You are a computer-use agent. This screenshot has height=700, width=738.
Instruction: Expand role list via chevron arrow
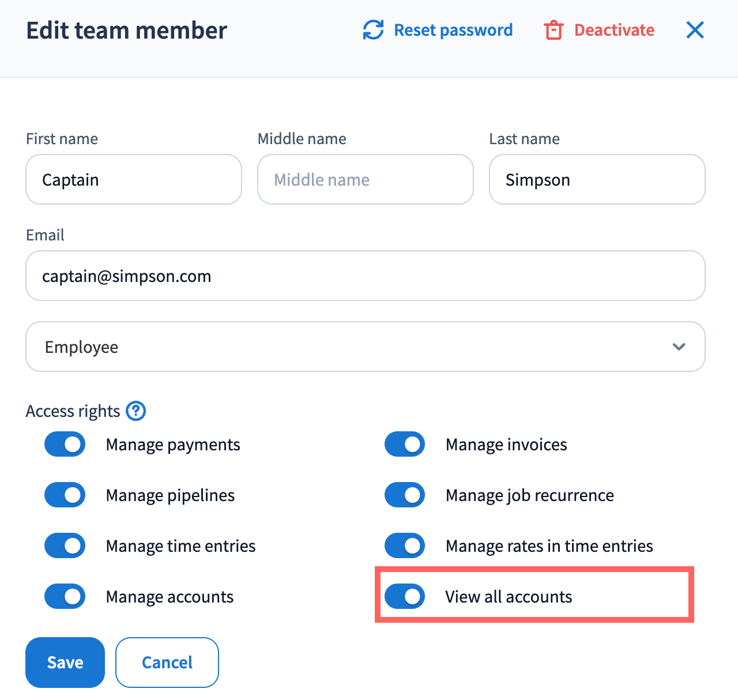pos(679,347)
